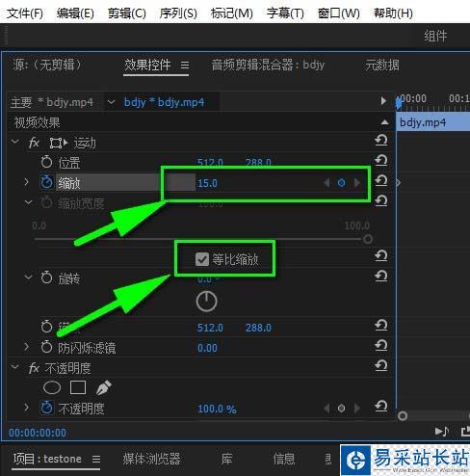Reset the 旋转 parameter

point(381,277)
